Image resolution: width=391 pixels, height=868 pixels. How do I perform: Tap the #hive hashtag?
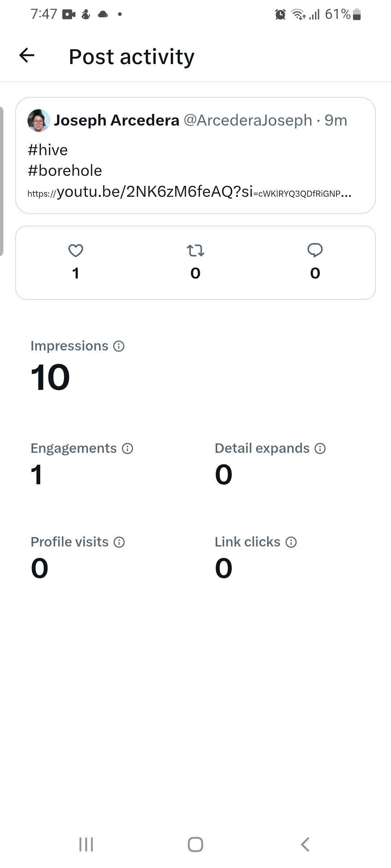pyautogui.click(x=48, y=150)
